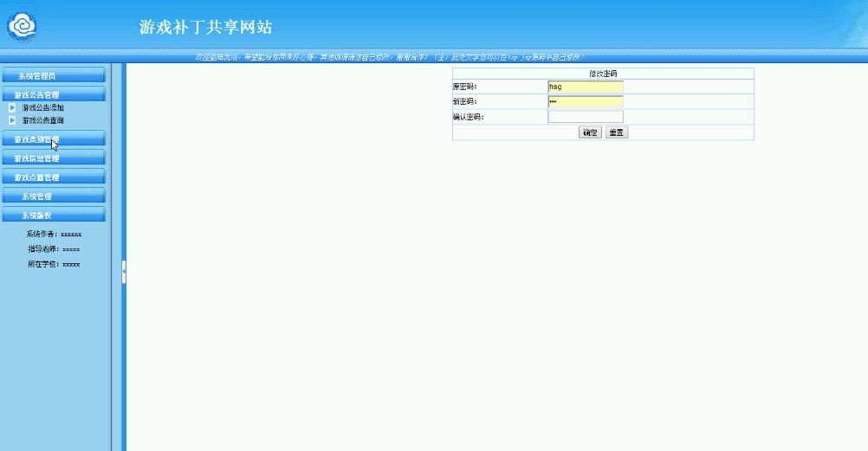The width and height of the screenshot is (868, 451).
Task: Click the 重置 reset button
Action: pyautogui.click(x=616, y=132)
